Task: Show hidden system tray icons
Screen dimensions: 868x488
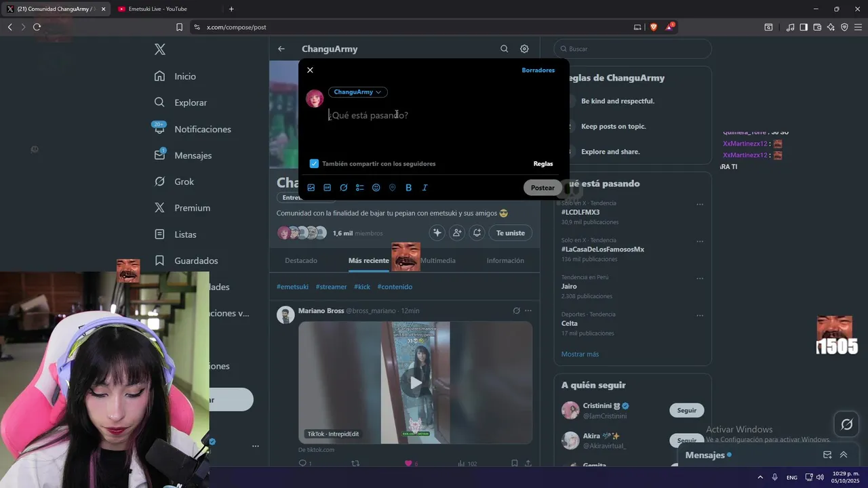Action: (759, 477)
